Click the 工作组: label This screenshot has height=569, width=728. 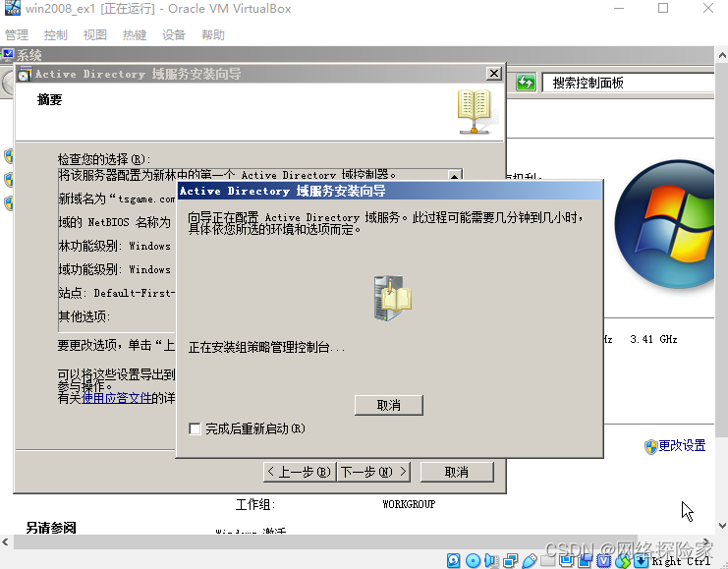coord(255,504)
